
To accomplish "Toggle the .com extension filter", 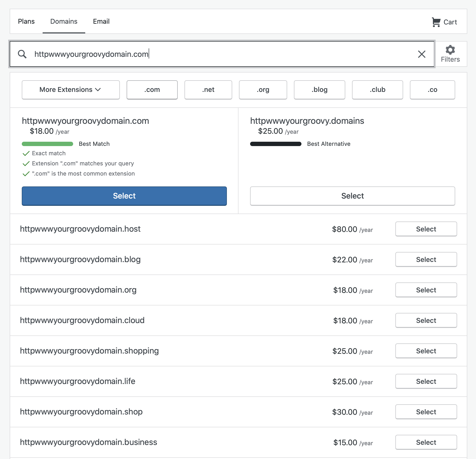I will tap(152, 90).
